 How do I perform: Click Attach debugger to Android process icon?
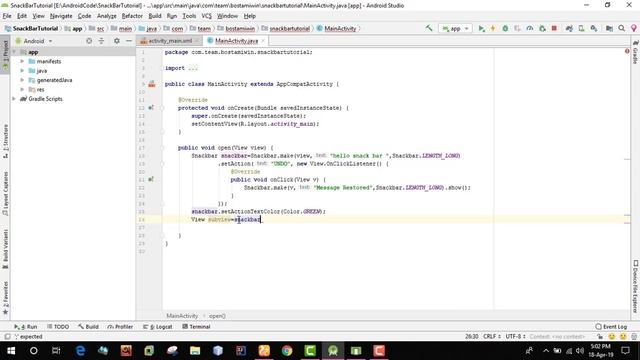542,28
